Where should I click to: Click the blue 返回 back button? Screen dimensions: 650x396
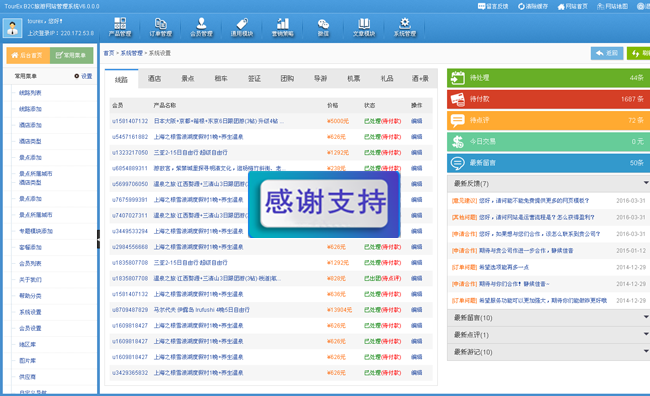point(607,53)
